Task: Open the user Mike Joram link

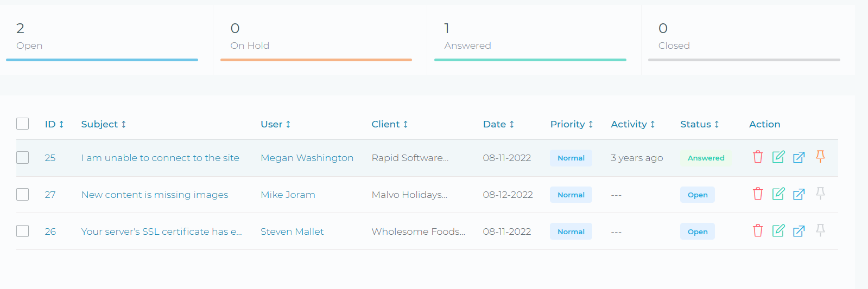Action: pyautogui.click(x=288, y=195)
